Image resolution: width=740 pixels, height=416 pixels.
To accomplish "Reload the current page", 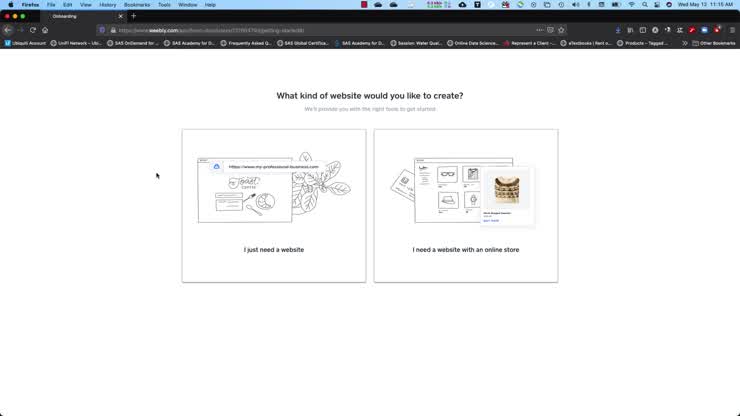I will (32, 30).
